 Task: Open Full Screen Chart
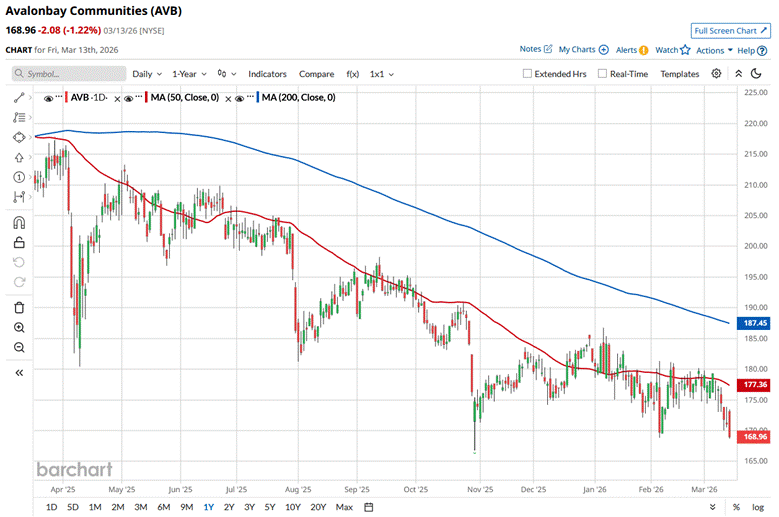click(x=730, y=31)
